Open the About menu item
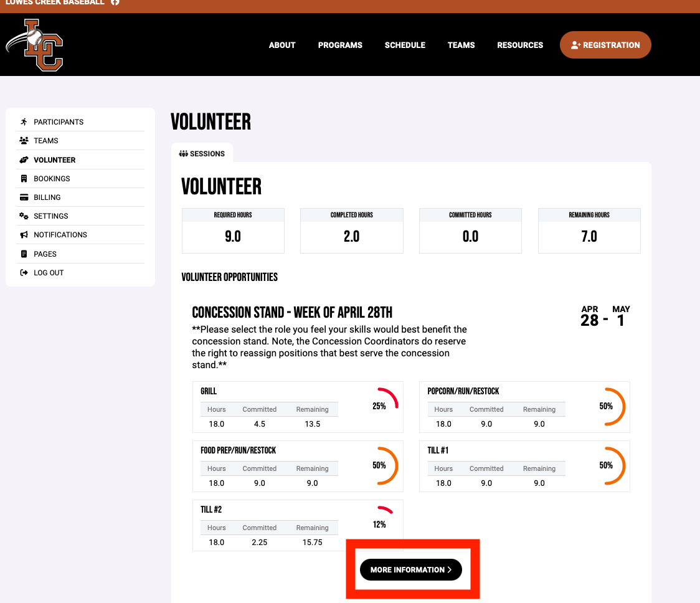This screenshot has height=603, width=700. pyautogui.click(x=282, y=45)
